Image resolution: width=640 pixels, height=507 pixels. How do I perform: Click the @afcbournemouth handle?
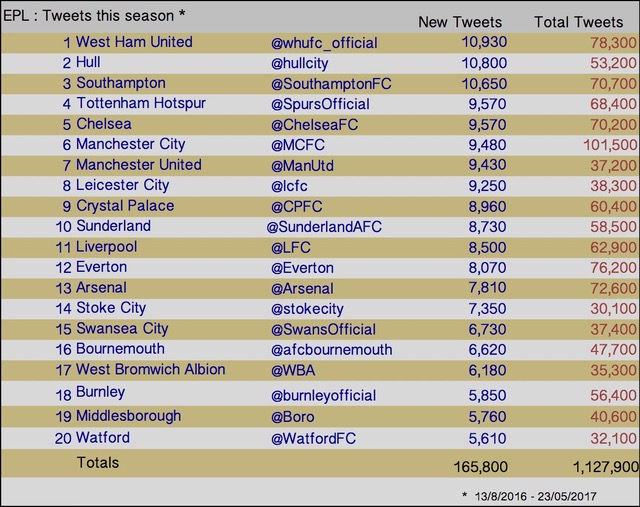(x=331, y=350)
